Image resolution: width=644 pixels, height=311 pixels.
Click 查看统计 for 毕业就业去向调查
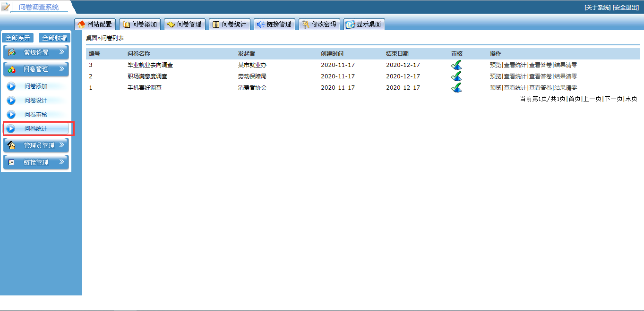tap(515, 65)
